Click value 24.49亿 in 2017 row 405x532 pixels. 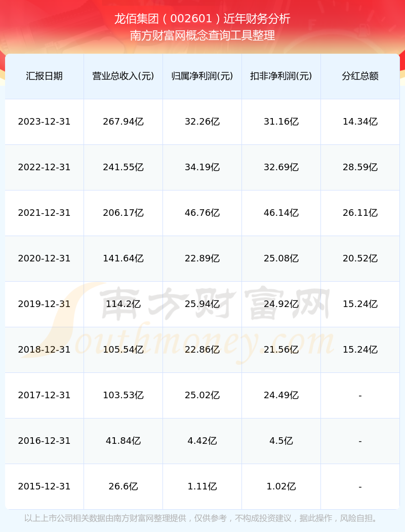281,395
